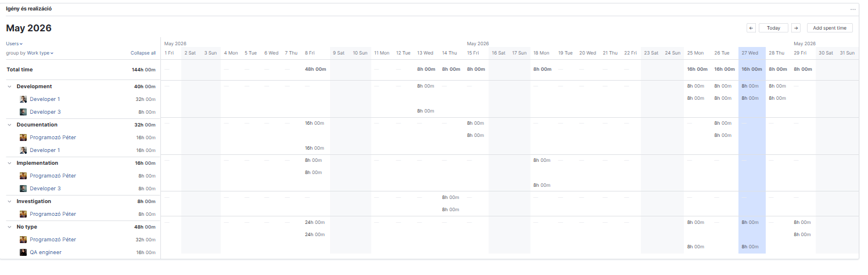Screen dimensions: 868x275
Task: Click Developer 3 8h 00m on 18 Mon
Action: pos(541,185)
